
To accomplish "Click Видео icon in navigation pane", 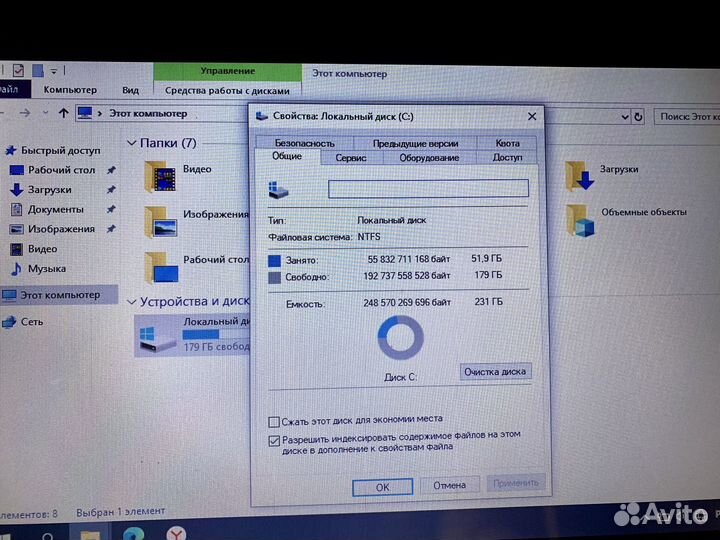I will click(17, 249).
